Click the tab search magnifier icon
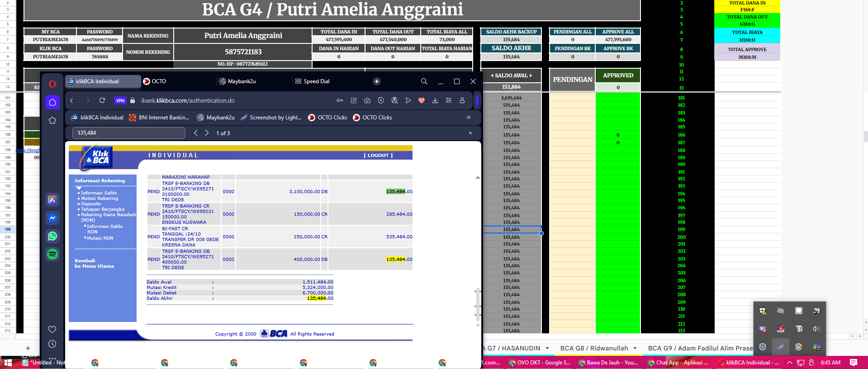 [x=424, y=81]
